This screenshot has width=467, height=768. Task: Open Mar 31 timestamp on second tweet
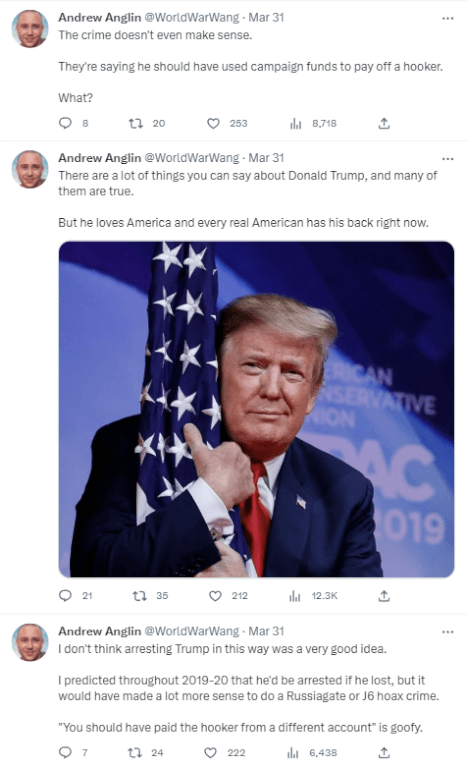pyautogui.click(x=266, y=158)
